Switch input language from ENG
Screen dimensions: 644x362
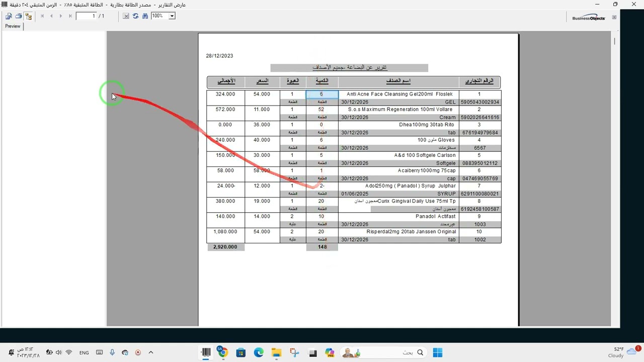84,353
